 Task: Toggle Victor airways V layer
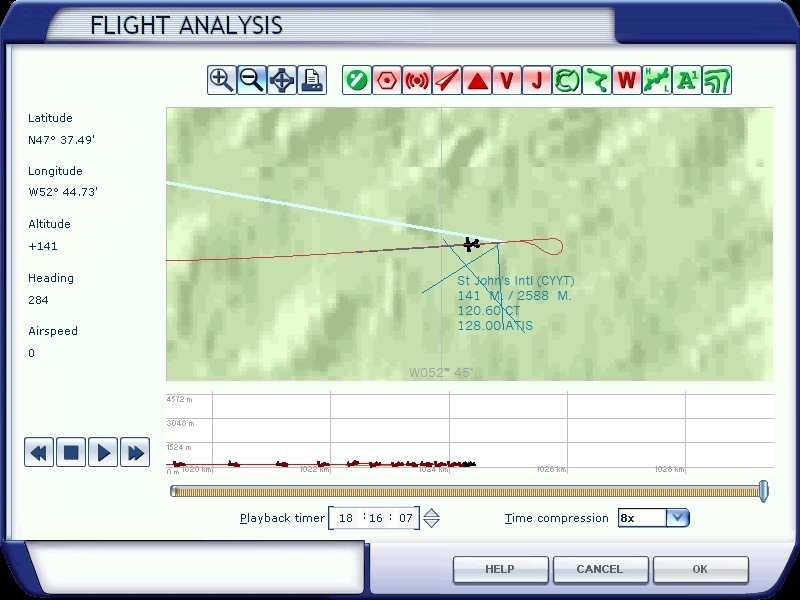507,80
